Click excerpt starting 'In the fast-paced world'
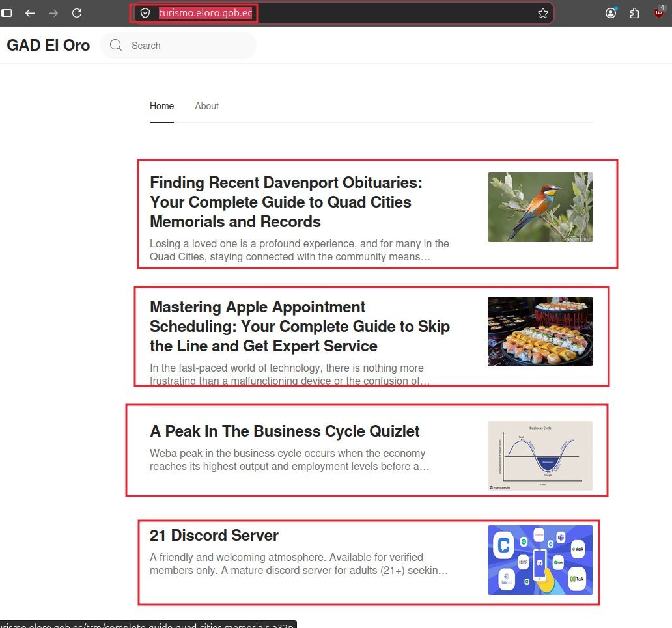 (290, 374)
